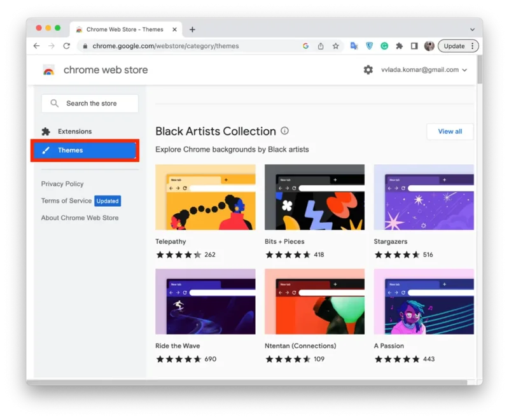Screen dimensions: 509x420
Task: Click the 443 rating count for A Passion
Action: [x=429, y=359]
